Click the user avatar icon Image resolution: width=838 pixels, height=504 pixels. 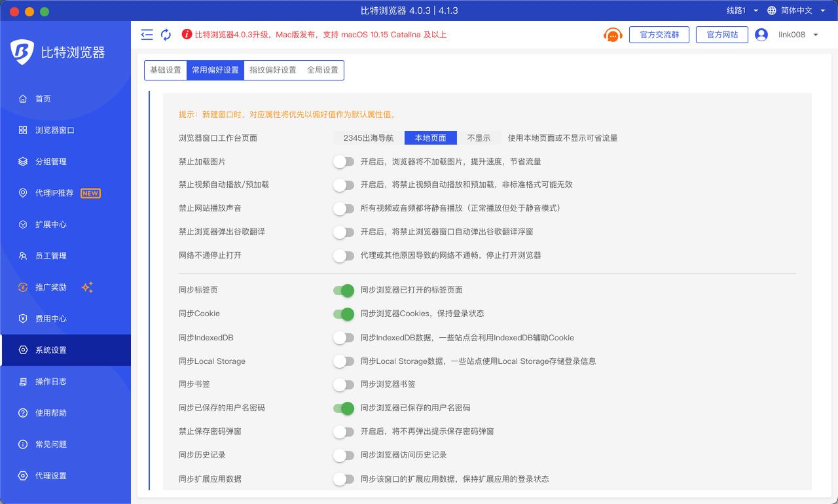pyautogui.click(x=761, y=35)
